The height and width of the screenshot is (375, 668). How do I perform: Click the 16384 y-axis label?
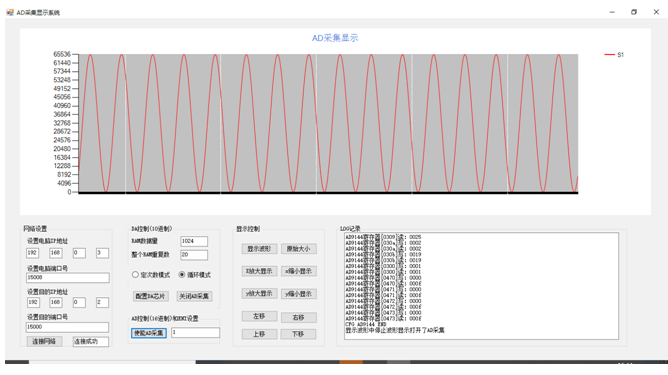pos(62,157)
